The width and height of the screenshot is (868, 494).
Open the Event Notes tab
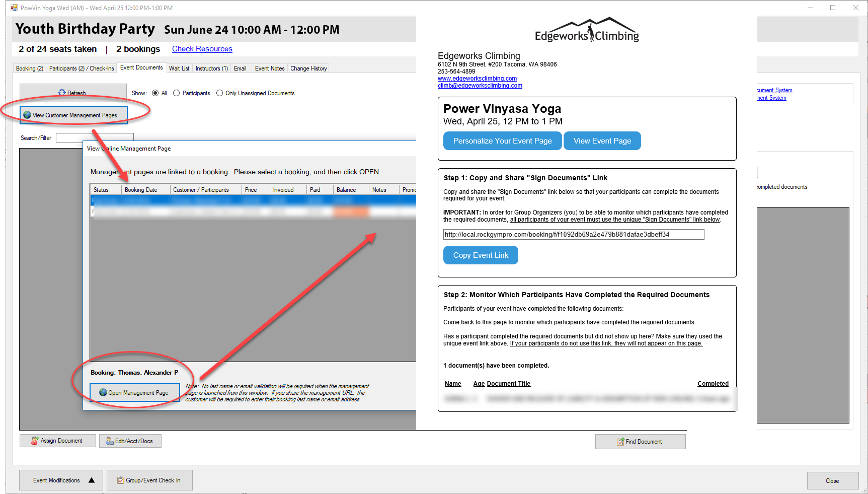[270, 68]
